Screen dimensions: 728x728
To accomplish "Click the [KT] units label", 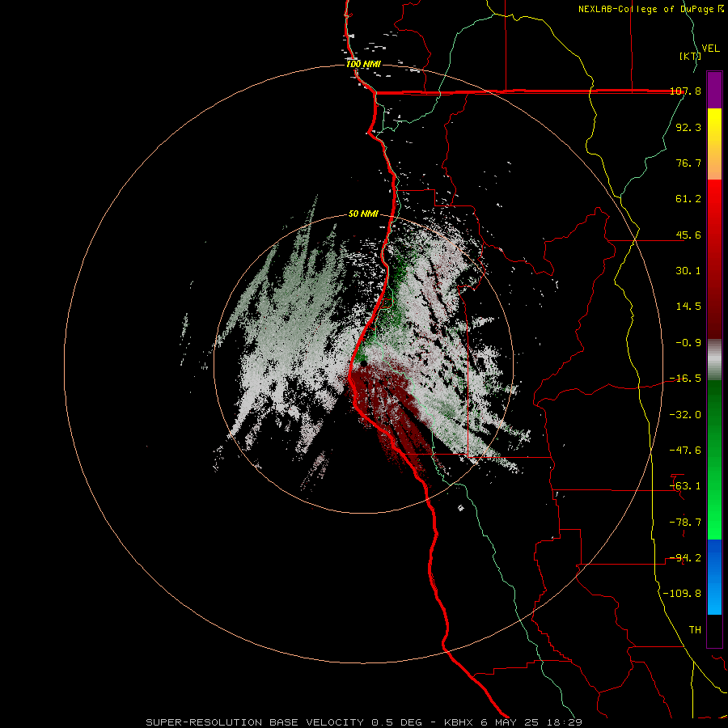I will click(x=690, y=56).
